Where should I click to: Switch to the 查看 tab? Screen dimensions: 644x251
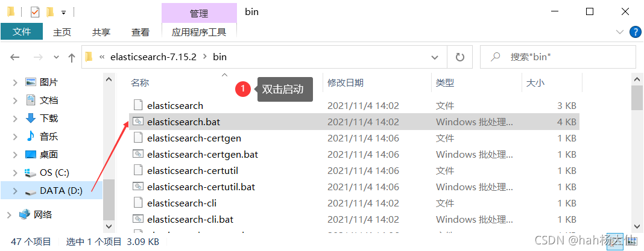pyautogui.click(x=140, y=32)
